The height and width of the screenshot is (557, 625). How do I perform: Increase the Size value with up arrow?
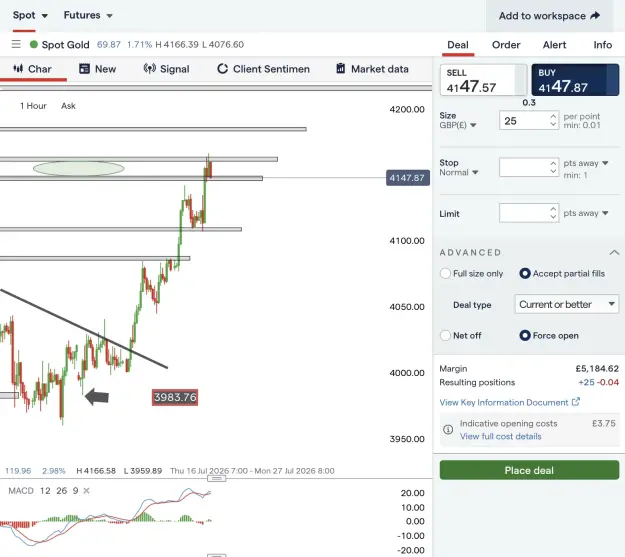pyautogui.click(x=553, y=116)
